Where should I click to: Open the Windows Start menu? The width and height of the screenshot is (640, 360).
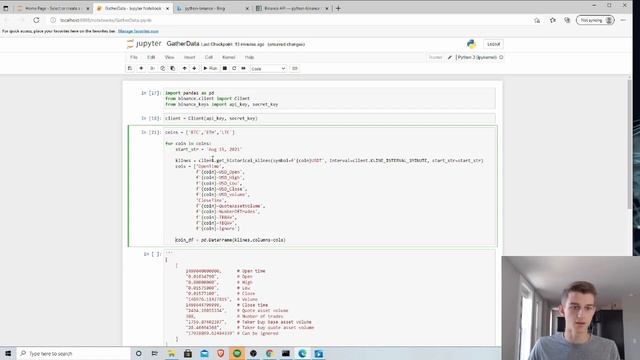[x=8, y=353]
